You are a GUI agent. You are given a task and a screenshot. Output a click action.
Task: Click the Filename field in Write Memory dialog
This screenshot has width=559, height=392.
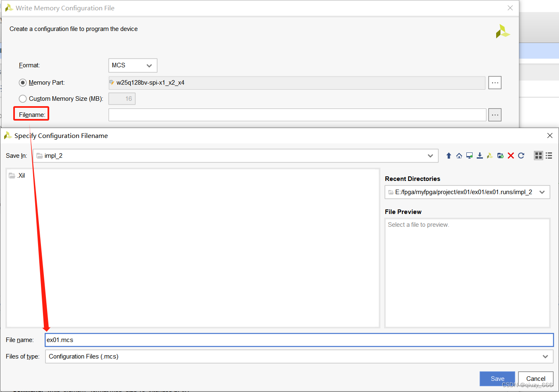click(297, 115)
